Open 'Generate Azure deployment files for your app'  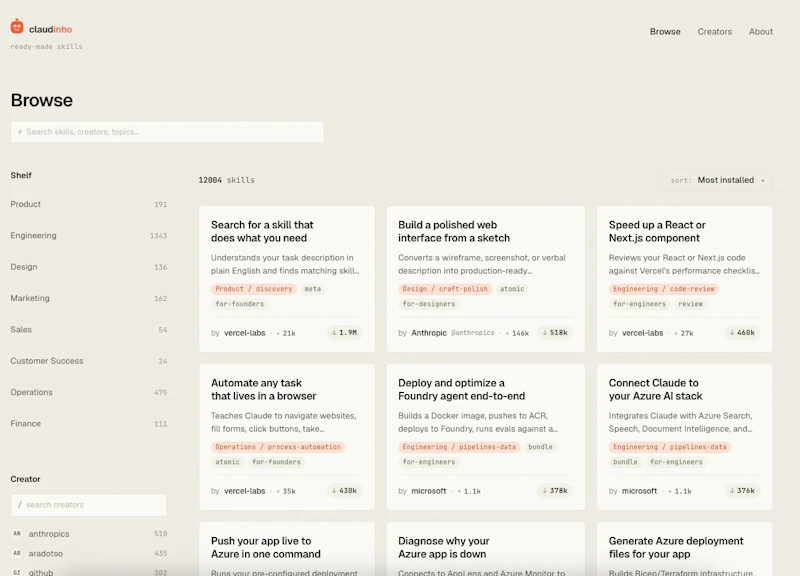(x=676, y=547)
